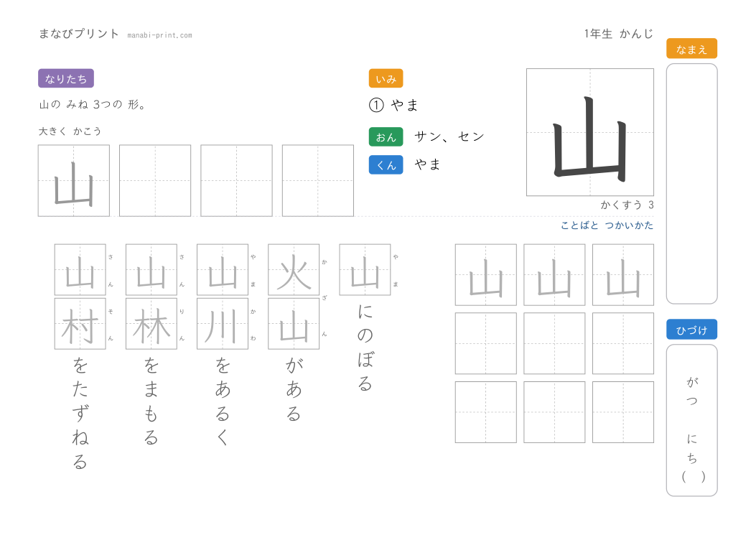Image resolution: width=756 pixels, height=535 pixels.
Task: Click the ことばと つかいかた heading
Action: click(607, 225)
